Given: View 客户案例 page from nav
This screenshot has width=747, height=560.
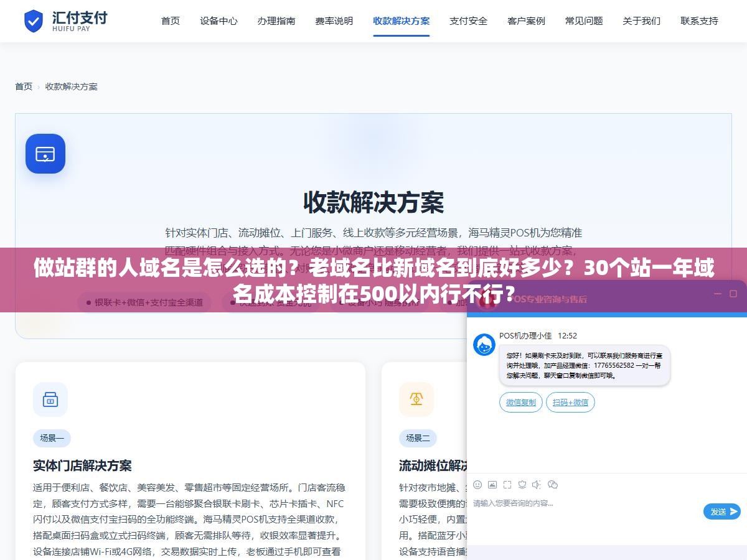Looking at the screenshot, I should [x=527, y=21].
